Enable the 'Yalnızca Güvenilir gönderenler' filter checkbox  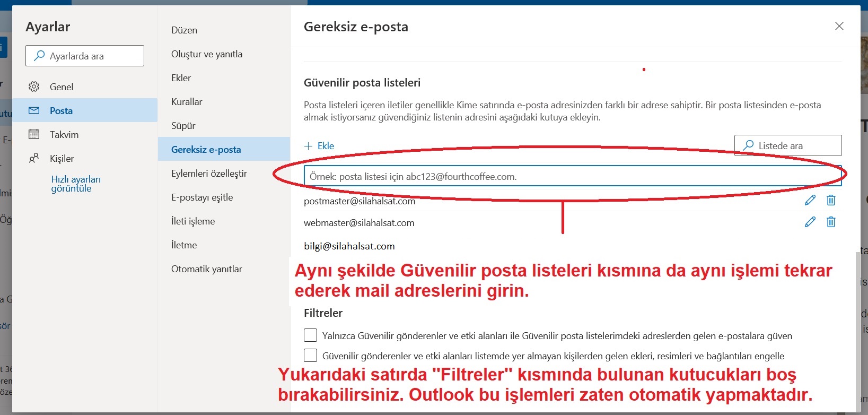pos(310,335)
